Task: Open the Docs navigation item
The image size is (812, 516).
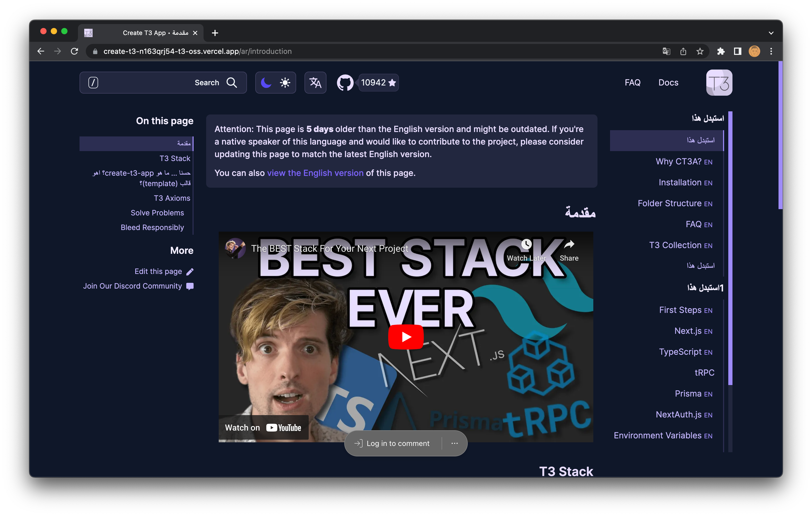Action: pyautogui.click(x=668, y=83)
